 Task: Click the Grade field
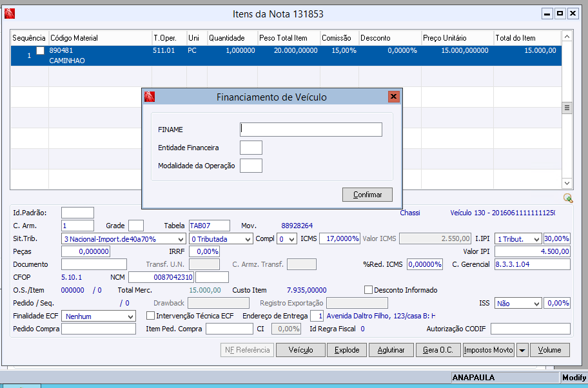coord(136,226)
